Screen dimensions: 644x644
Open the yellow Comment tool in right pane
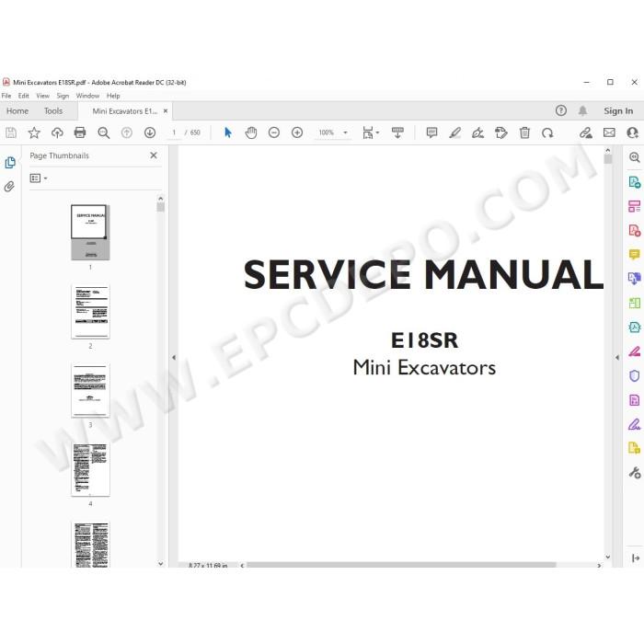(x=634, y=254)
